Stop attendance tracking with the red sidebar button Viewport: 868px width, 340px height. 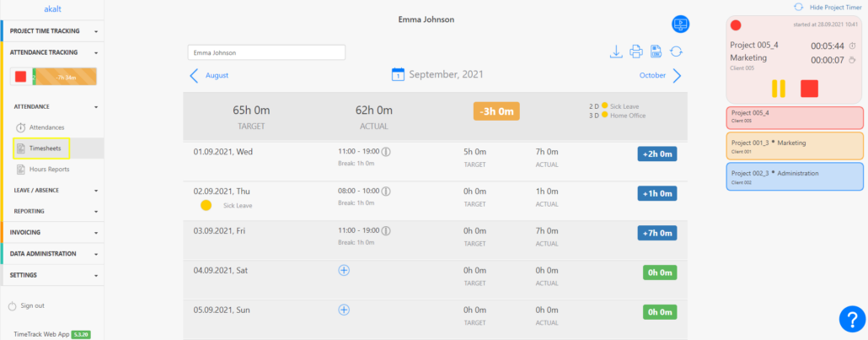tap(19, 77)
